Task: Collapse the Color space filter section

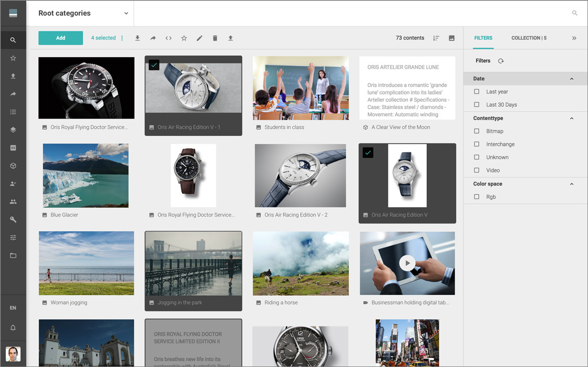Action: pos(571,184)
